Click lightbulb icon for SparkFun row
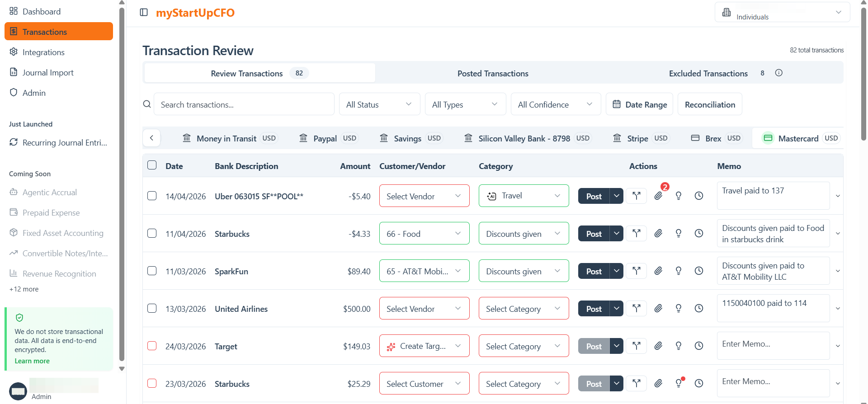 click(x=679, y=271)
